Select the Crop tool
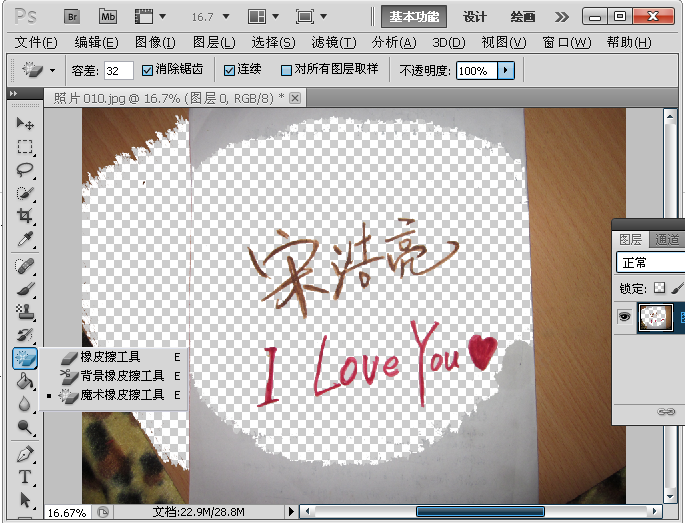The image size is (685, 523). tap(25, 216)
